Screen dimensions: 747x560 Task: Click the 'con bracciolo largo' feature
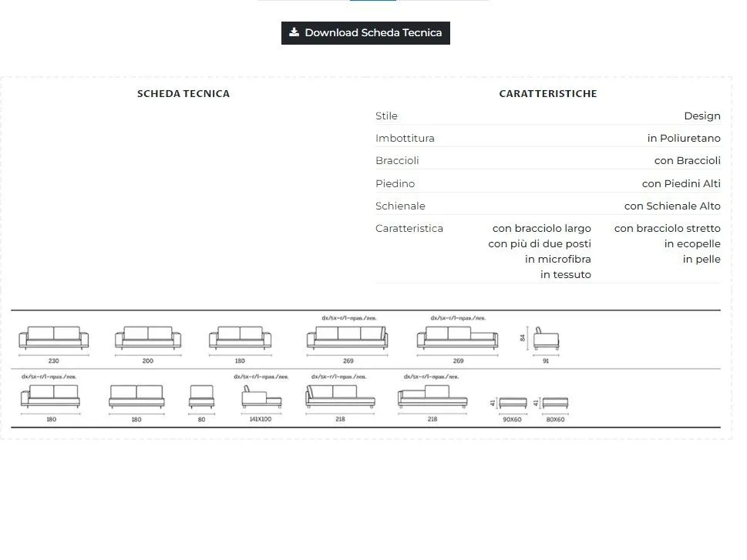pyautogui.click(x=541, y=229)
